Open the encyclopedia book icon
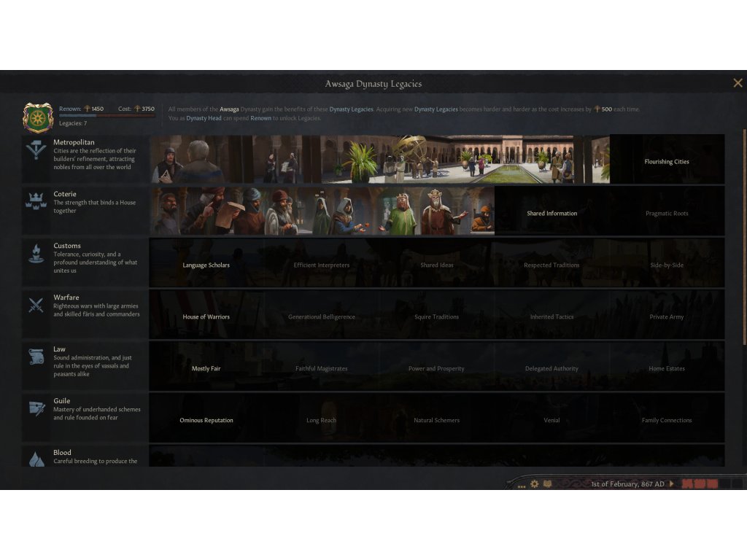 point(548,484)
